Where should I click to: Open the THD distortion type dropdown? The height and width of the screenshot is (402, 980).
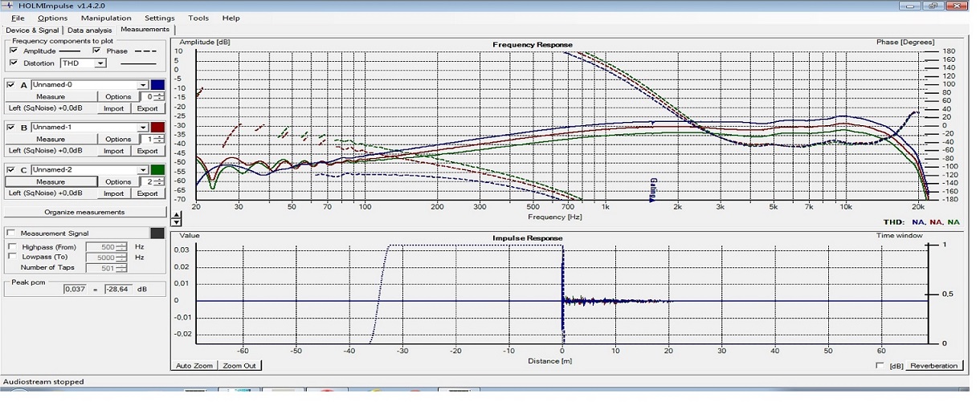100,63
